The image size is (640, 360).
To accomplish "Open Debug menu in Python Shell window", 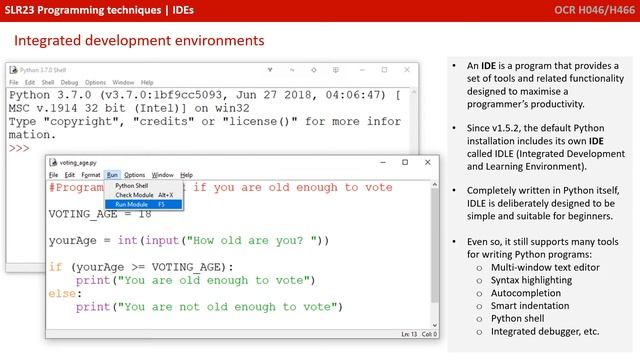I will click(69, 82).
